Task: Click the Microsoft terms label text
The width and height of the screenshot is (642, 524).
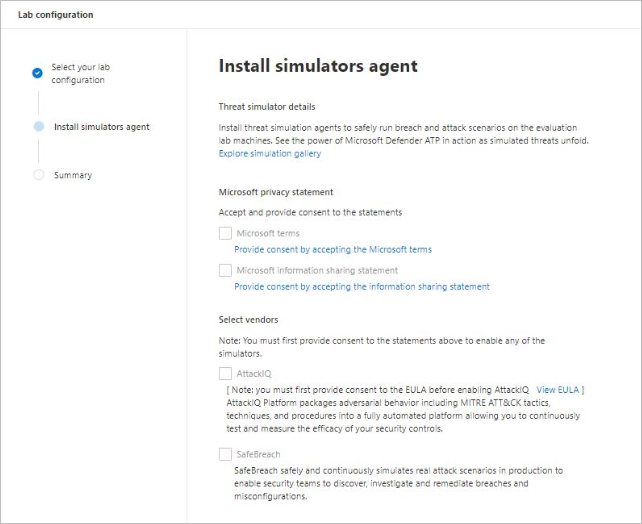Action: pos(268,233)
